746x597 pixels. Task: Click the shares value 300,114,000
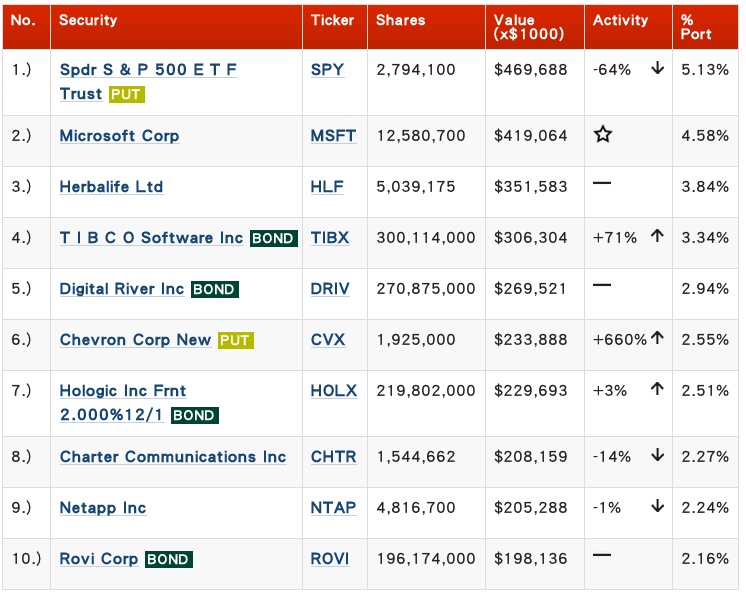(426, 238)
